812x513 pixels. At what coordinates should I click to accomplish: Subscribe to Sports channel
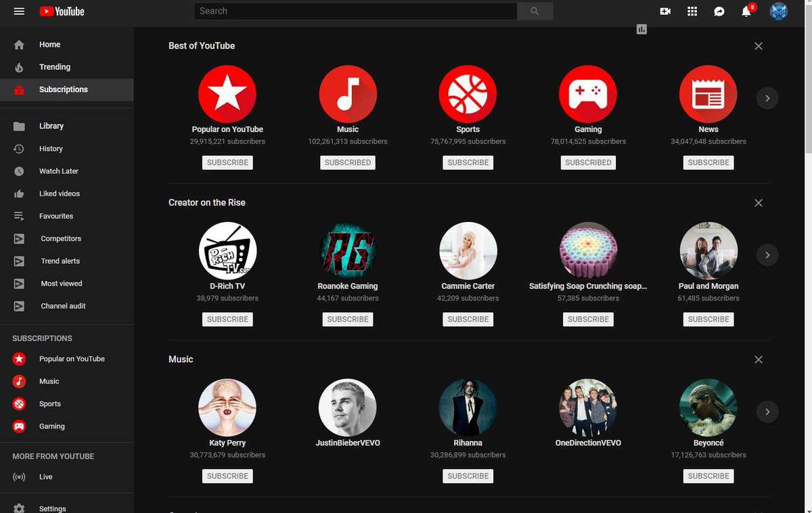tap(468, 162)
